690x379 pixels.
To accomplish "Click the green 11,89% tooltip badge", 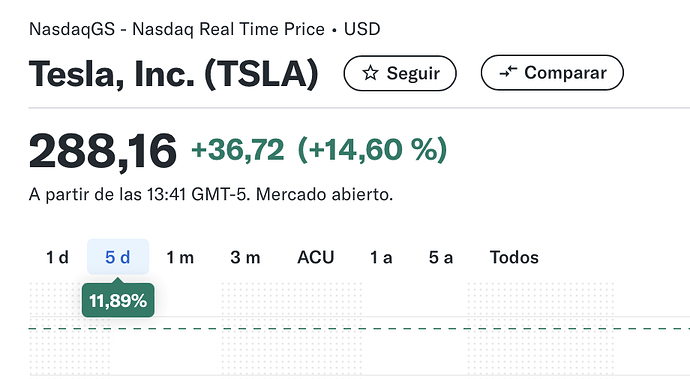I will [x=118, y=300].
